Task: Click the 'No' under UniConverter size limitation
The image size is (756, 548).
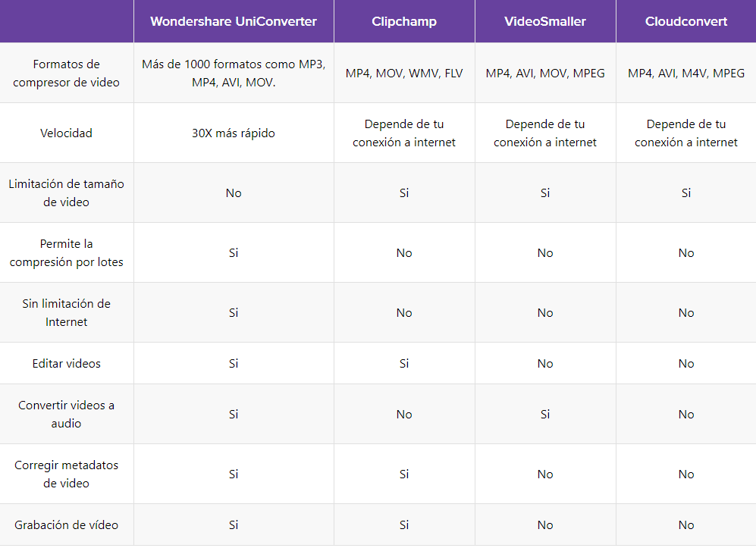Action: [234, 193]
